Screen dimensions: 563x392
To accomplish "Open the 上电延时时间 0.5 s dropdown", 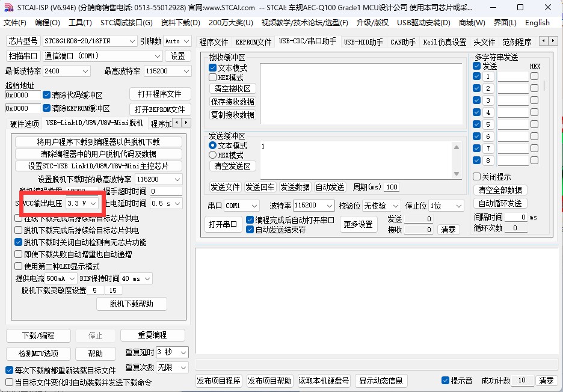I will coord(166,203).
